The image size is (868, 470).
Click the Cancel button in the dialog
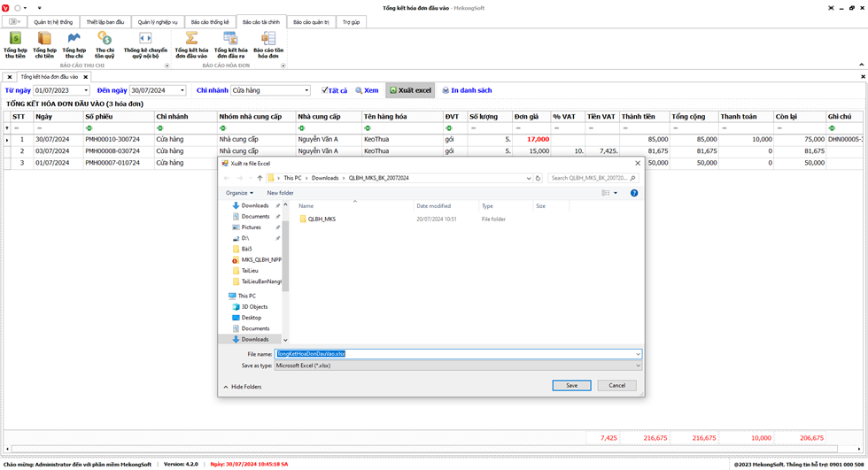pos(616,385)
